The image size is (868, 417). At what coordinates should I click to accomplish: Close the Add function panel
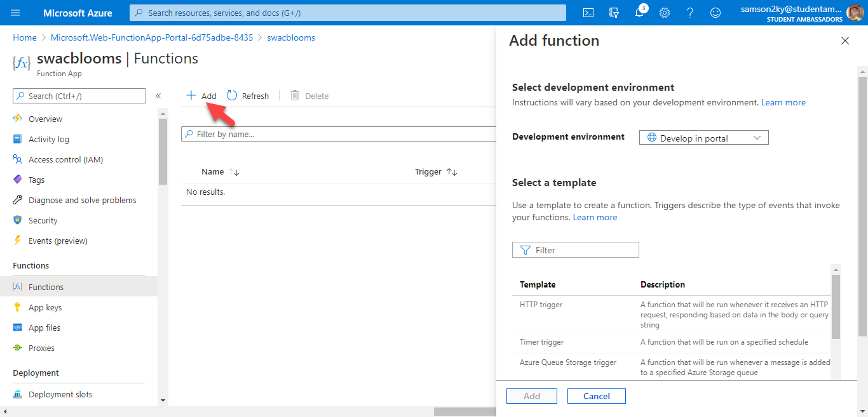click(845, 41)
